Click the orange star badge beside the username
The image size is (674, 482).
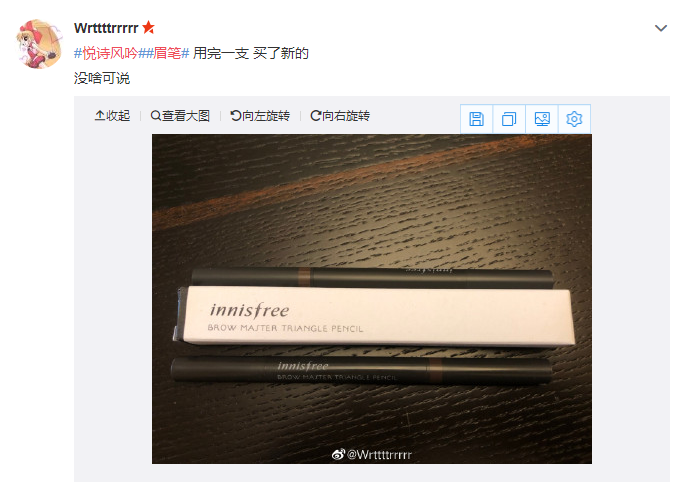tap(148, 28)
